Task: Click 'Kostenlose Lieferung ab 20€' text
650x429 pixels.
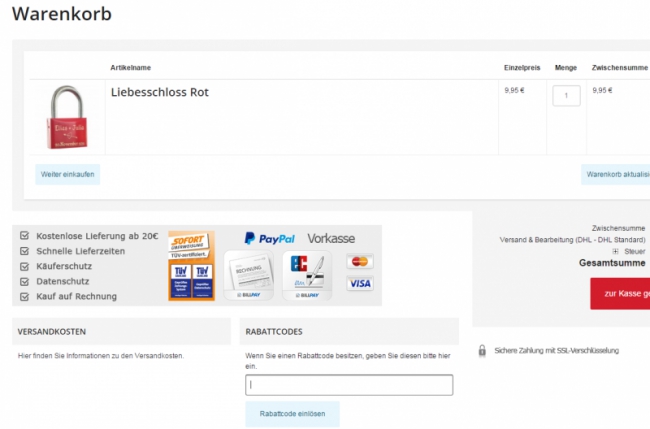Action: coord(97,236)
